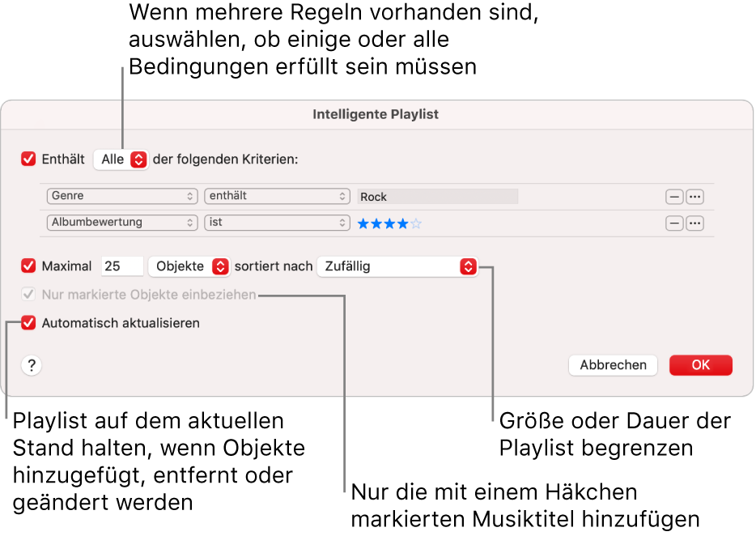Change the enthält condition dropdown
The width and height of the screenshot is (756, 536).
tap(277, 196)
